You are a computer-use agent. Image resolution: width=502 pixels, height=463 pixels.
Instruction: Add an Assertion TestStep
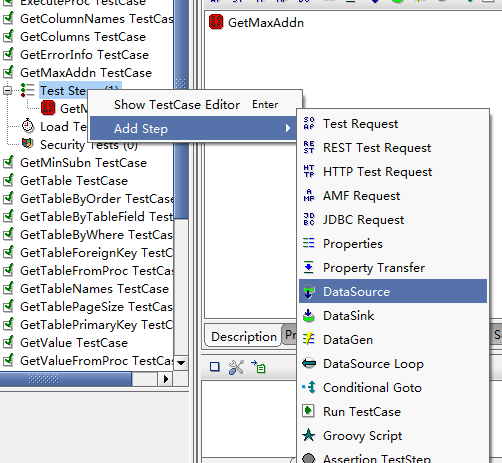coord(393,456)
